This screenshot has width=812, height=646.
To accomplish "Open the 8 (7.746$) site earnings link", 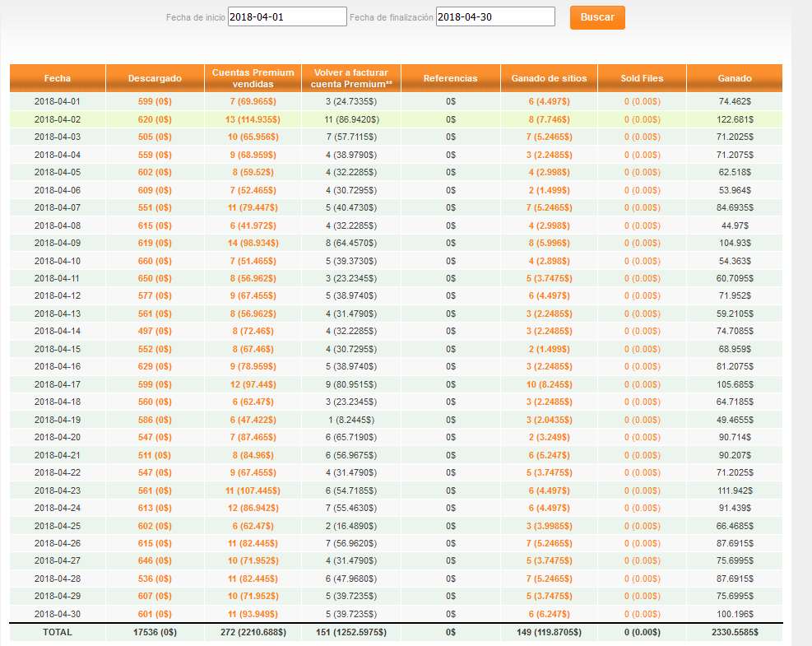I will (x=549, y=119).
